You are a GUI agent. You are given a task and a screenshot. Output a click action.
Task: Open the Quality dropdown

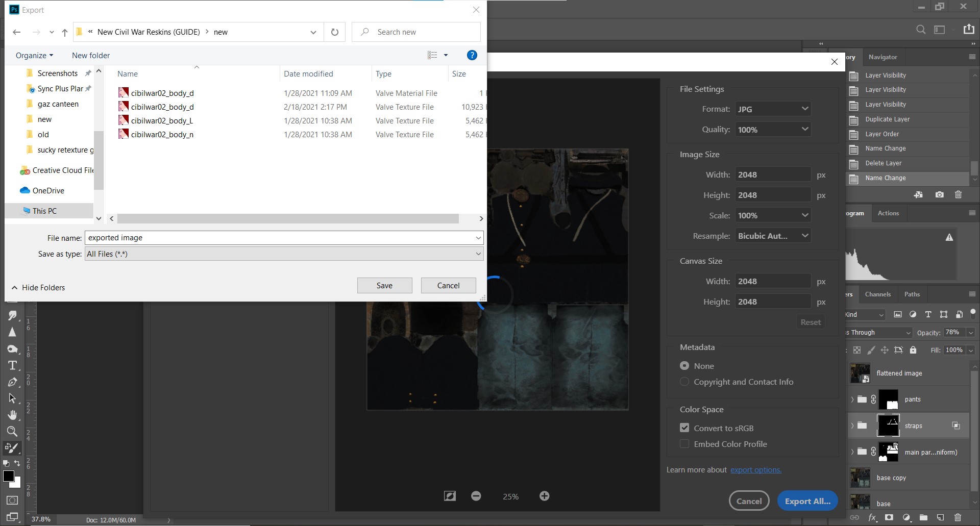coord(773,130)
